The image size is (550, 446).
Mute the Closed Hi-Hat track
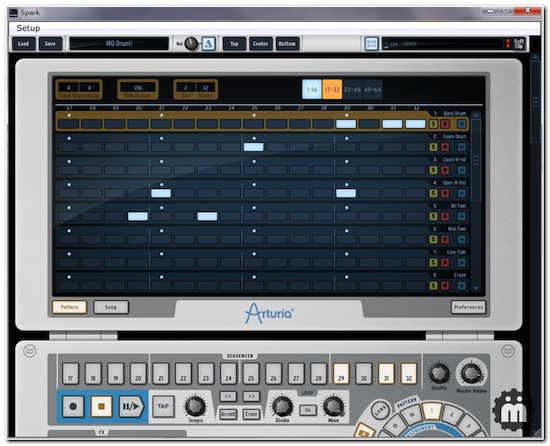click(445, 170)
